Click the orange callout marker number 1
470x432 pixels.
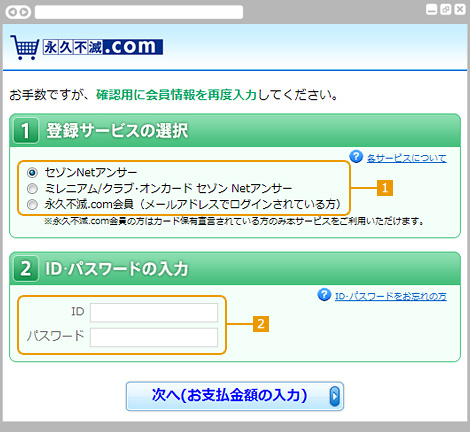(385, 188)
